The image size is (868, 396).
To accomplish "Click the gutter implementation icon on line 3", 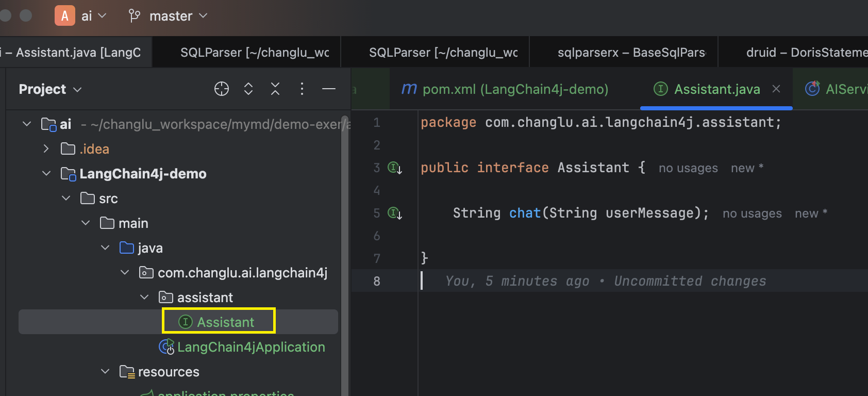I will tap(395, 168).
